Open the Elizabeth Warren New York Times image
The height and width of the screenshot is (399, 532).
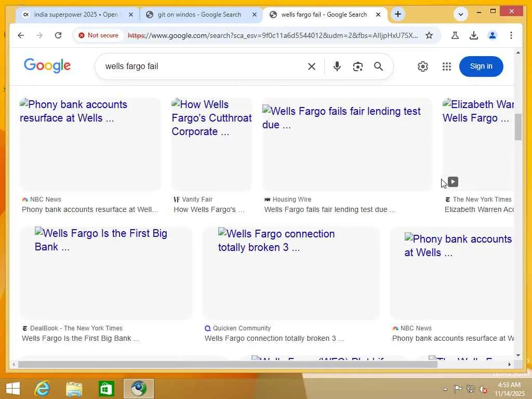[x=478, y=144]
